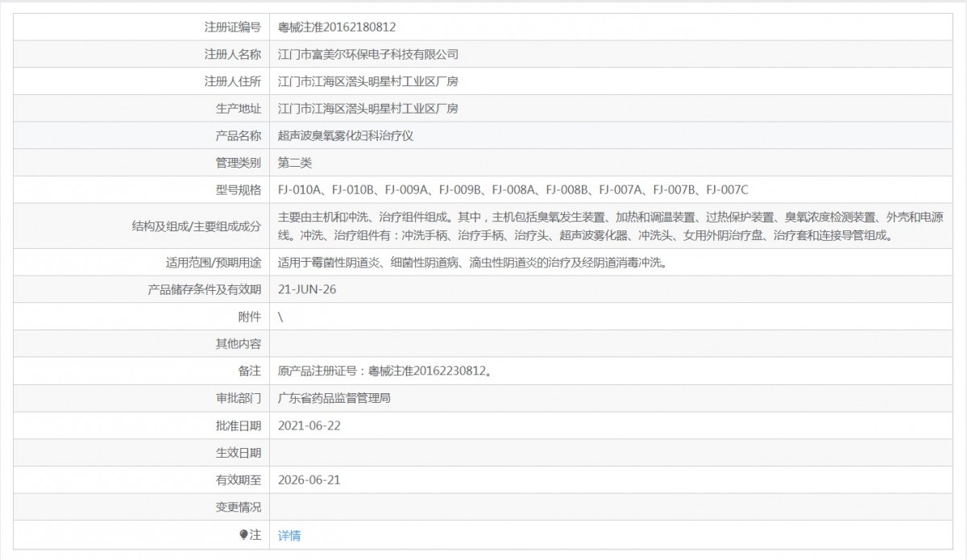Select approval date 2021-06-22

[x=309, y=425]
